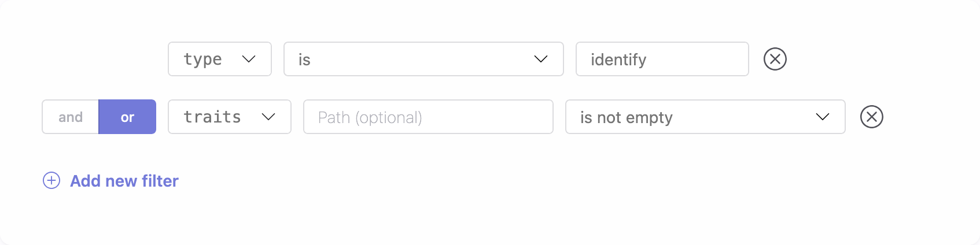Screen dimensions: 980x245
Task: Open the 'traits' field dropdown
Action: 229,117
